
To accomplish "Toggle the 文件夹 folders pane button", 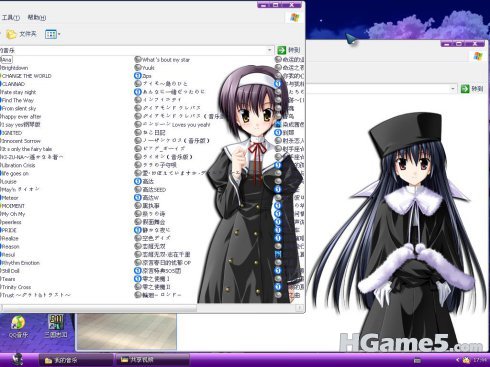I will click(22, 34).
